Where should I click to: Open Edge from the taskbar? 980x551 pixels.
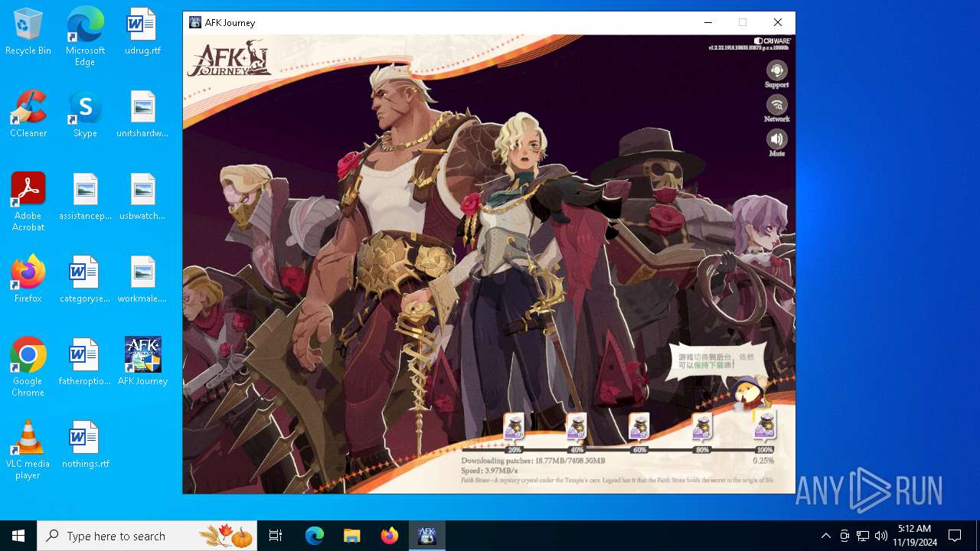[x=315, y=536]
